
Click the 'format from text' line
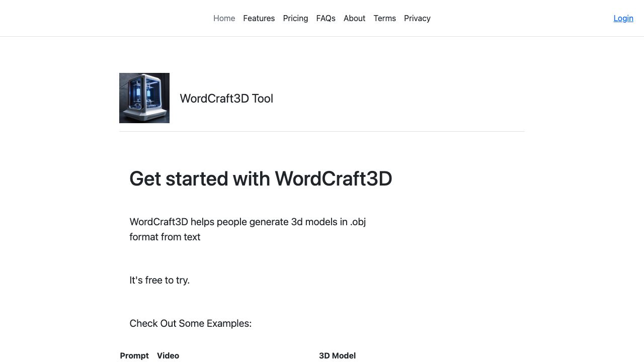(165, 237)
